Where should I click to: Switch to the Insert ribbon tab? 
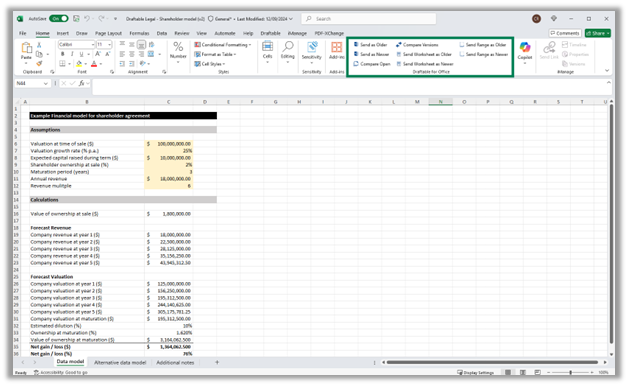click(x=62, y=33)
